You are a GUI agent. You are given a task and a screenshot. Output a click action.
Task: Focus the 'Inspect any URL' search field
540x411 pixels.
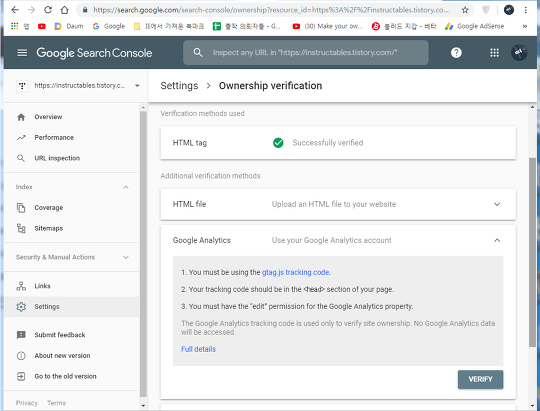(305, 52)
